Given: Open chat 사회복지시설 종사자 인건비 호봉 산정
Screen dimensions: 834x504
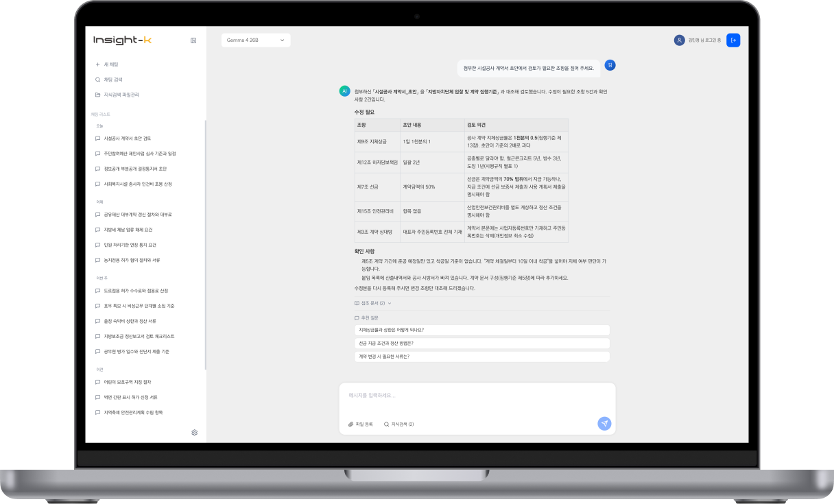Looking at the screenshot, I should click(x=138, y=184).
